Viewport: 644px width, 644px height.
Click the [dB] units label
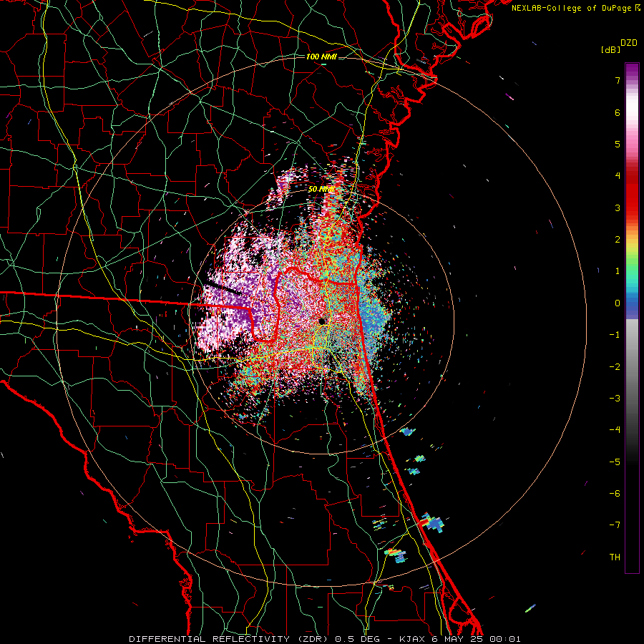pyautogui.click(x=611, y=49)
